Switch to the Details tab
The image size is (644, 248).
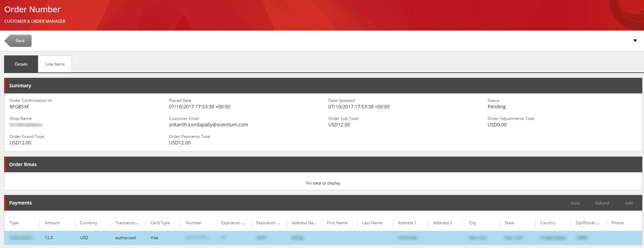[21, 64]
